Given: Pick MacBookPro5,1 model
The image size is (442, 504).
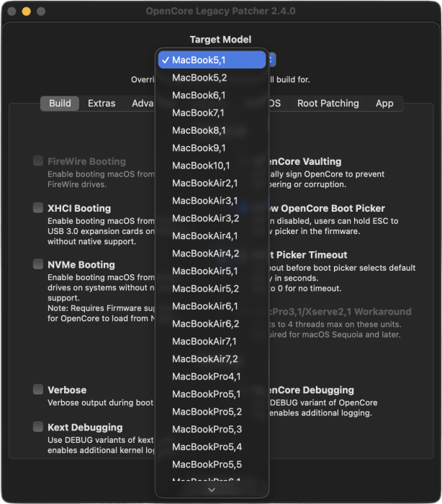Looking at the screenshot, I should (212, 394).
